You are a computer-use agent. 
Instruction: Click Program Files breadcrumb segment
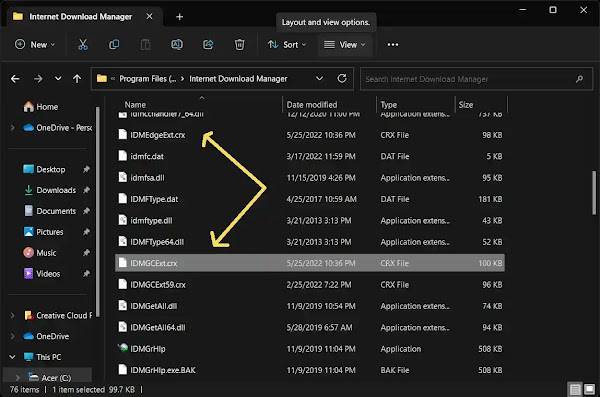[x=148, y=79]
